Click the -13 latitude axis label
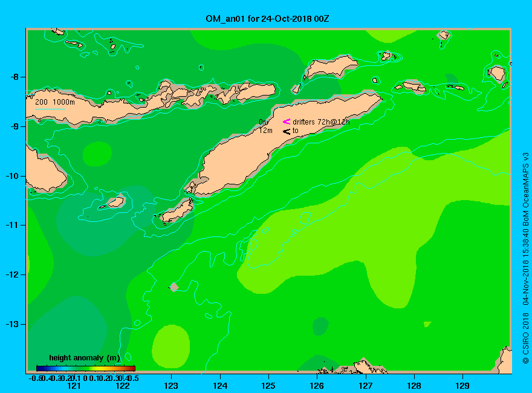 [12, 324]
